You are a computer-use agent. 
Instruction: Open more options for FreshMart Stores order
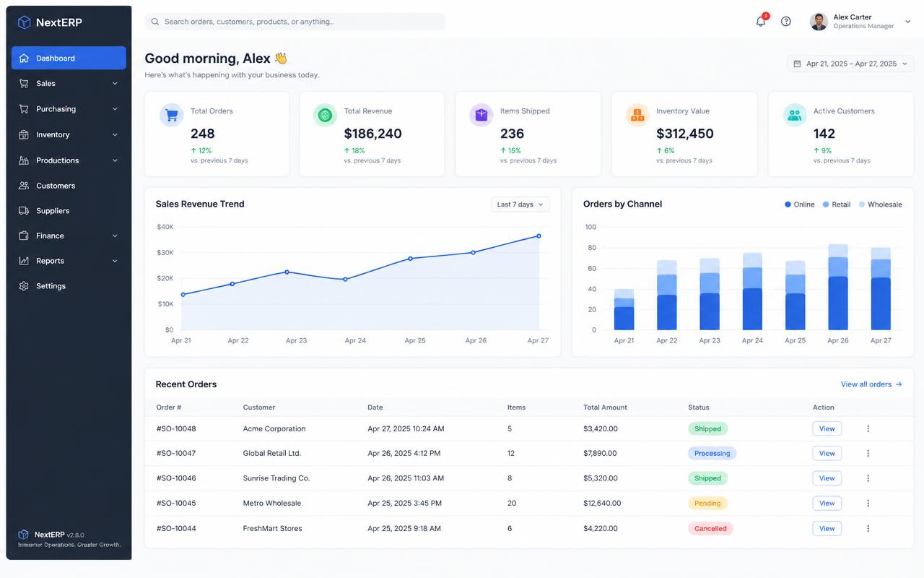[868, 529]
